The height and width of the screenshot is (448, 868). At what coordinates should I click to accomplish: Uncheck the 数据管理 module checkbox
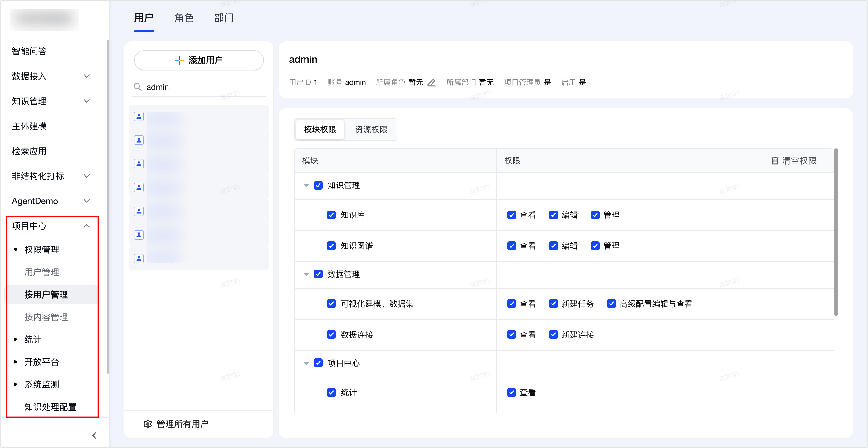pos(318,274)
